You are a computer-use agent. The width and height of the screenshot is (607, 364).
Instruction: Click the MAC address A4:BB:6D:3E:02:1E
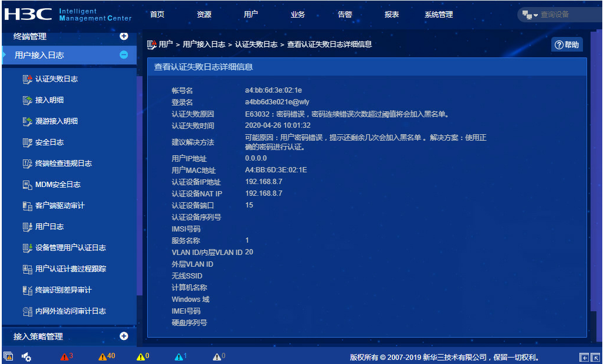click(x=276, y=170)
